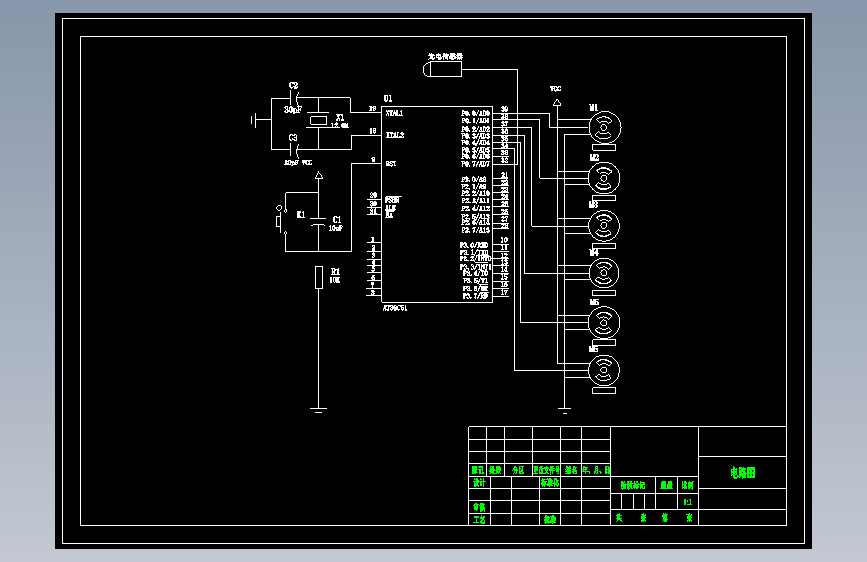Select the X1 crystal oscillator symbol
Screen dimensions: 867x562
click(318, 120)
